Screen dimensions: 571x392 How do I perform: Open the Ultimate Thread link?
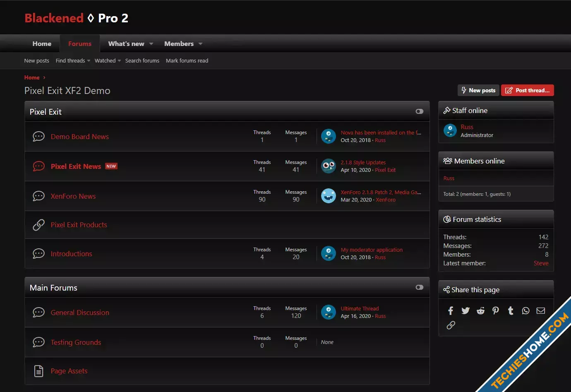coord(360,308)
